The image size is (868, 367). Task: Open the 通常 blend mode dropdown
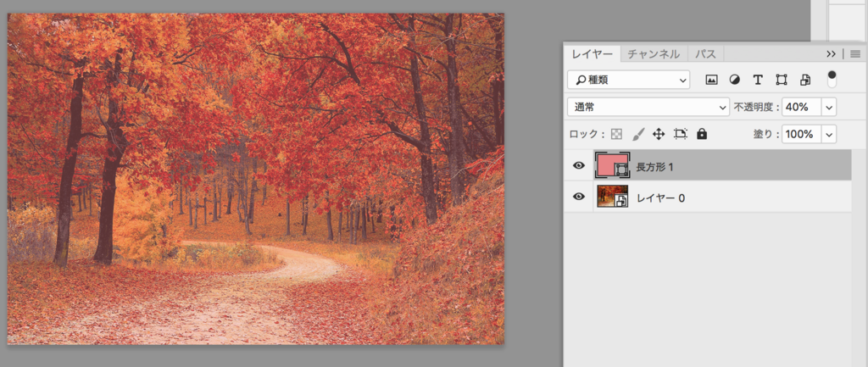point(648,107)
